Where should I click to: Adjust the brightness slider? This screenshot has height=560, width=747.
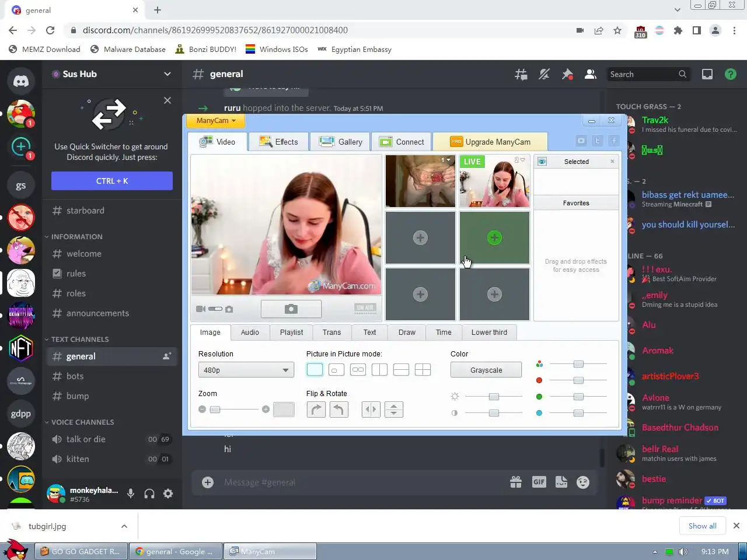pos(494,397)
